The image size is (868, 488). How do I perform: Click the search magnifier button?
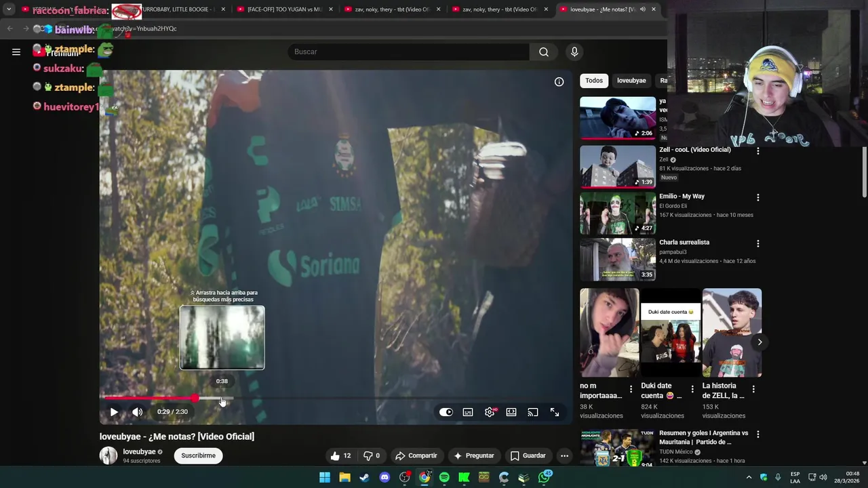pos(543,52)
